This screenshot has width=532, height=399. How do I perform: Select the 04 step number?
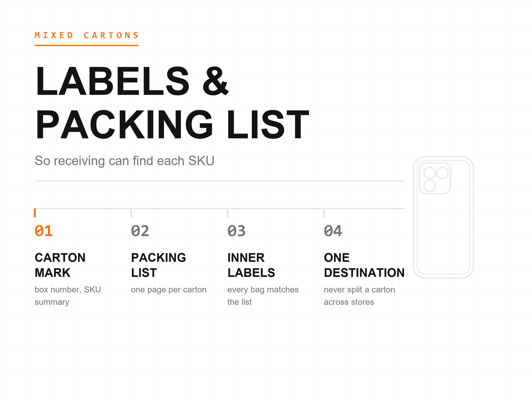tap(333, 231)
